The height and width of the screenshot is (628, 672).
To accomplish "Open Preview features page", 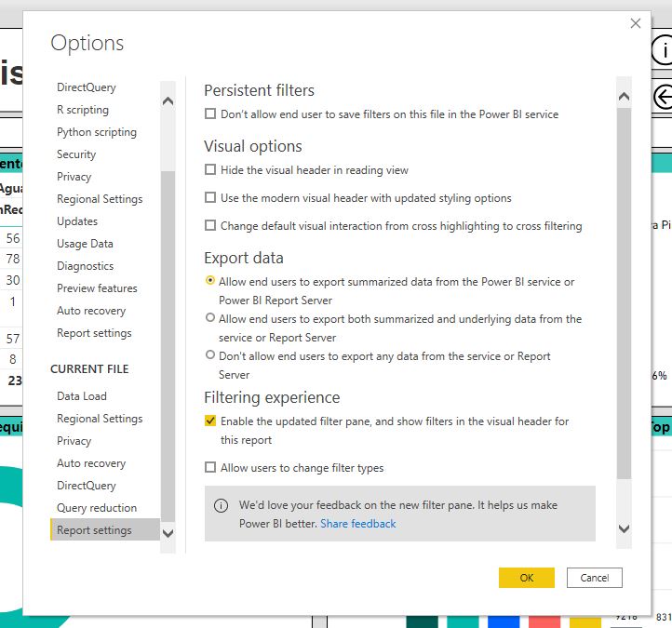I will tap(97, 287).
